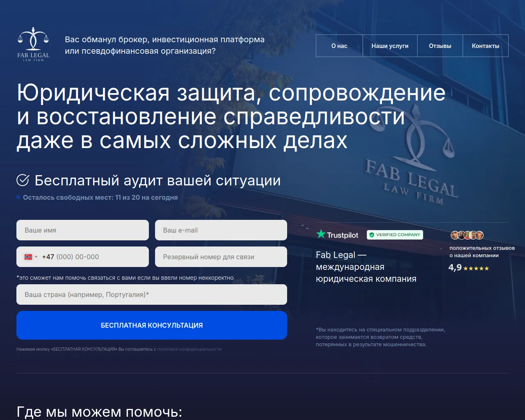Go to the Отзывы section
The width and height of the screenshot is (525, 420).
click(x=440, y=46)
